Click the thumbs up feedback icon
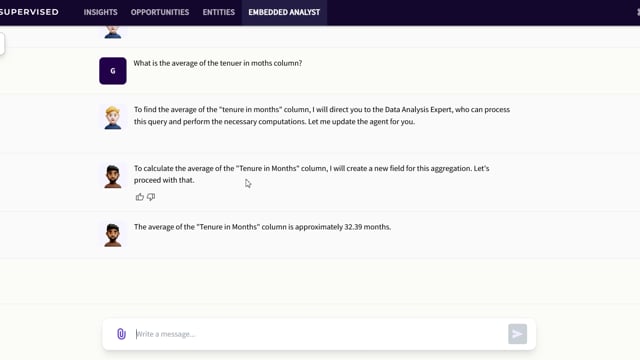Viewport: 640px width, 360px height. pos(140,197)
